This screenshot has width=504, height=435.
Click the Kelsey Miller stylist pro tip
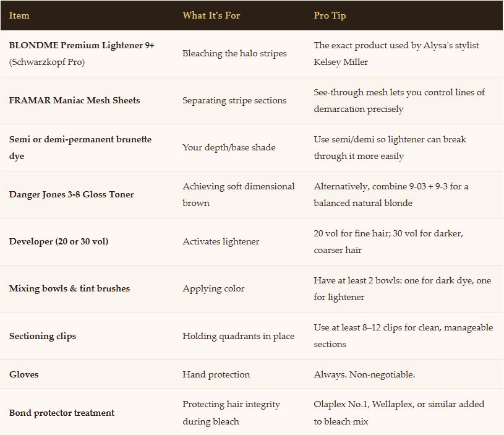[396, 53]
